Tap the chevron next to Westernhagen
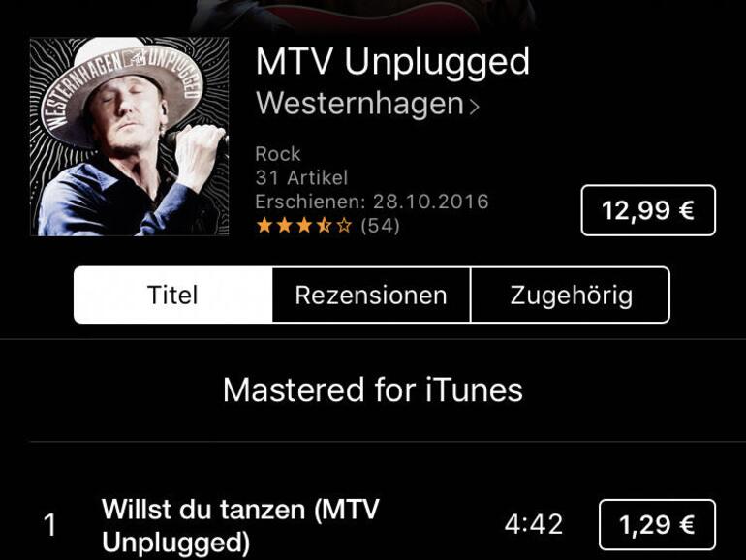 pos(475,107)
